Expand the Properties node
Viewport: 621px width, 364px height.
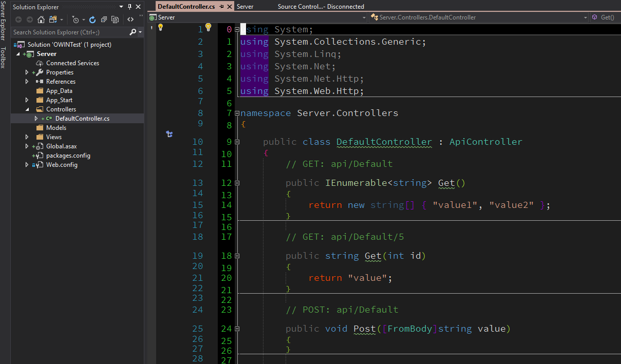(27, 72)
